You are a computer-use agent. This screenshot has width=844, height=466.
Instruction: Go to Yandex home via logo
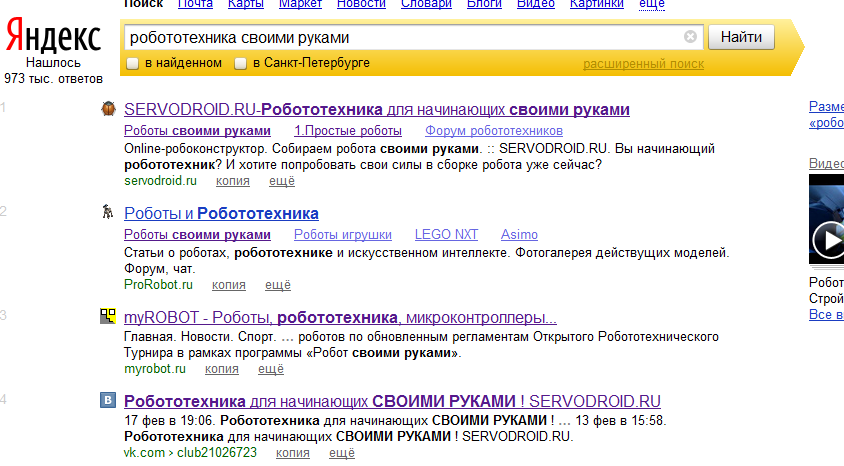click(53, 36)
